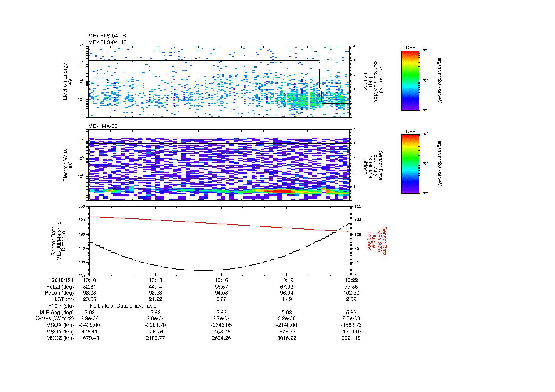Click the 13:10 time tick label
This screenshot has height=392, width=555.
[x=89, y=280]
